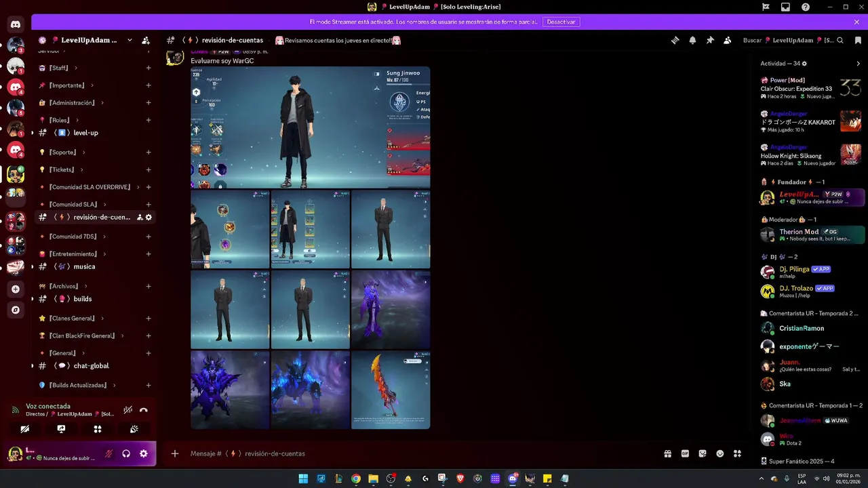Expand the Administración category
868x488 pixels.
[71, 103]
